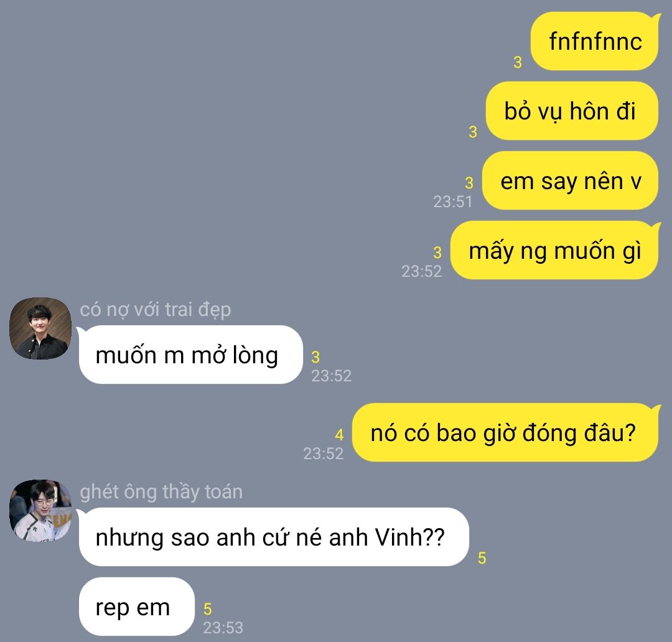The height and width of the screenshot is (642, 672).
Task: Open avatar of "ghét ông thầy toán"
Action: (40, 511)
